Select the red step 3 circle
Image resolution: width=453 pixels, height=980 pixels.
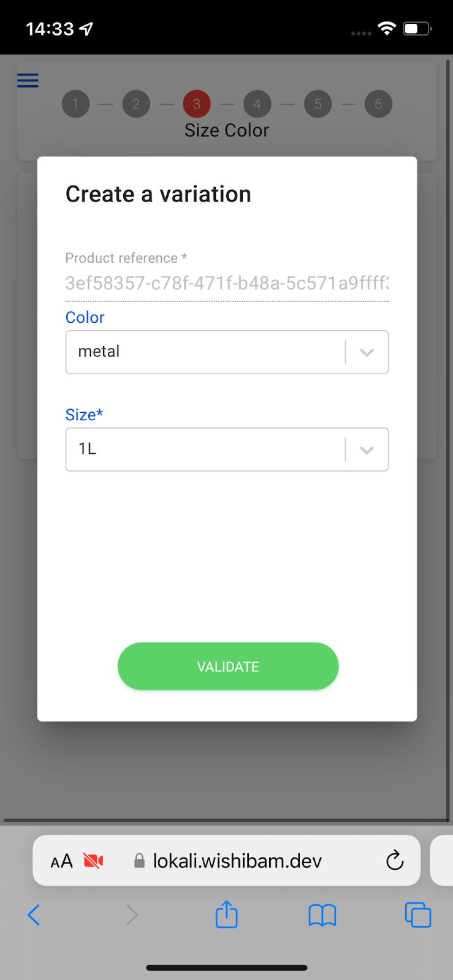(197, 104)
